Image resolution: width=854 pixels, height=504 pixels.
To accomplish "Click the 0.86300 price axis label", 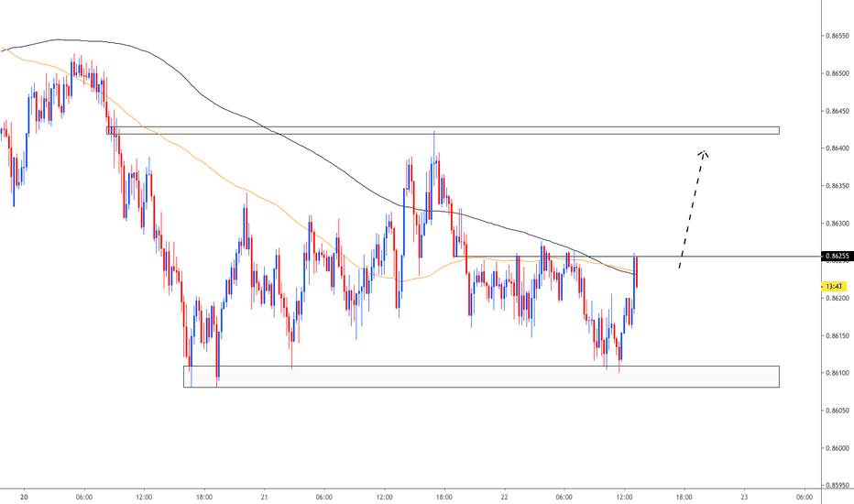I will (836, 224).
